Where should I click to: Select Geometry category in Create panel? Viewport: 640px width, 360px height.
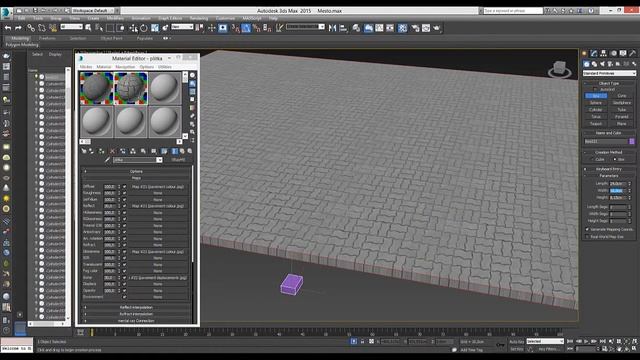pyautogui.click(x=587, y=64)
